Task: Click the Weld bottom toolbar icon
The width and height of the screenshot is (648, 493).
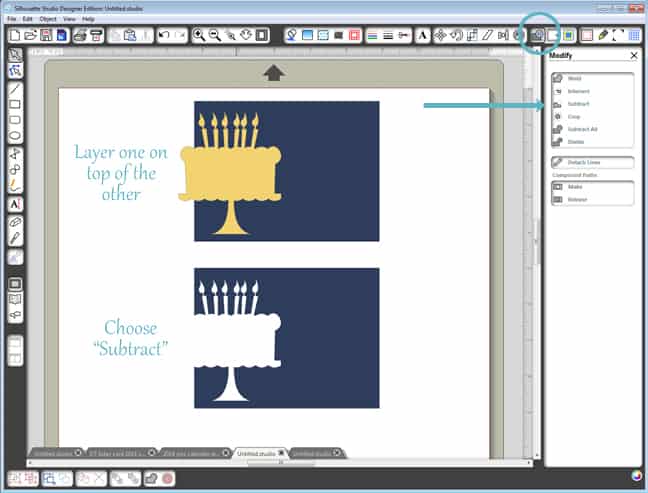Action: coord(151,479)
